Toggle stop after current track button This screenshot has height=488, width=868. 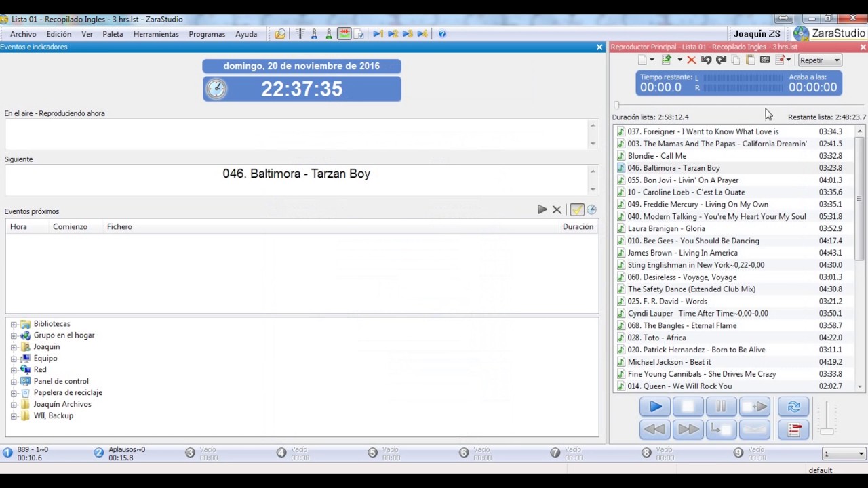(721, 429)
